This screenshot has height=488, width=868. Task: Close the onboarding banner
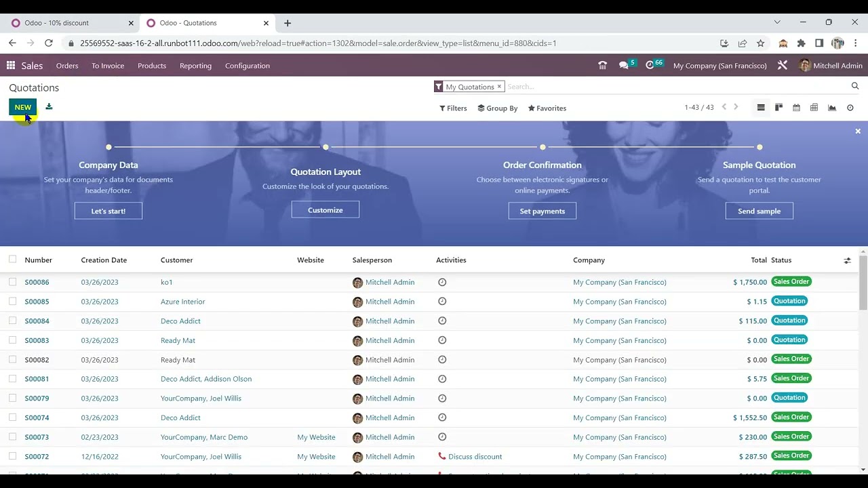click(x=858, y=131)
